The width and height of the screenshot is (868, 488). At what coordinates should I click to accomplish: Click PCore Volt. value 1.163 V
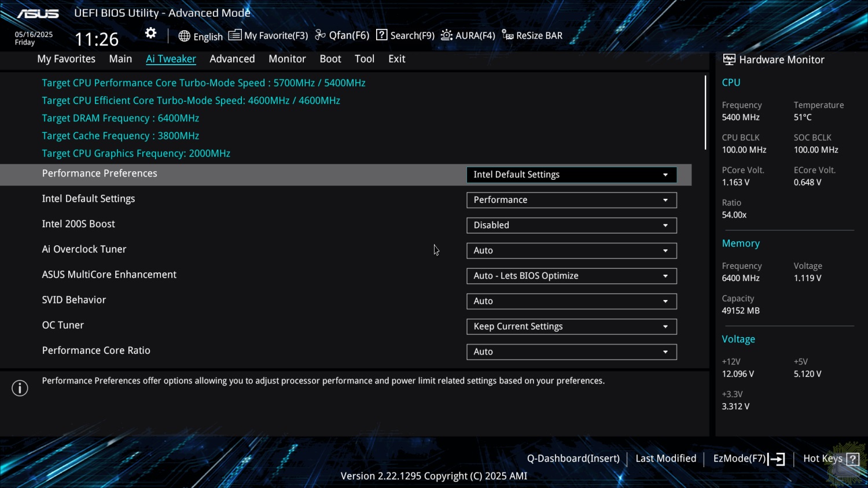pos(735,182)
